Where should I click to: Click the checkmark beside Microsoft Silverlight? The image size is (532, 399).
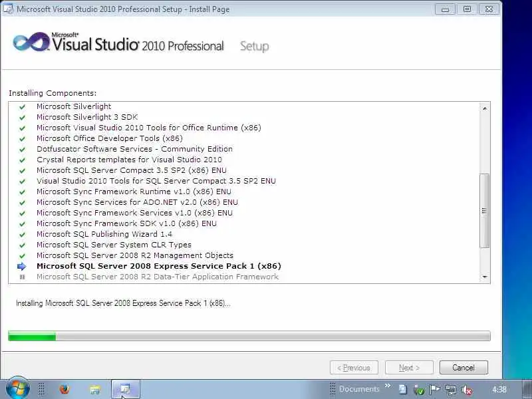pyautogui.click(x=23, y=107)
